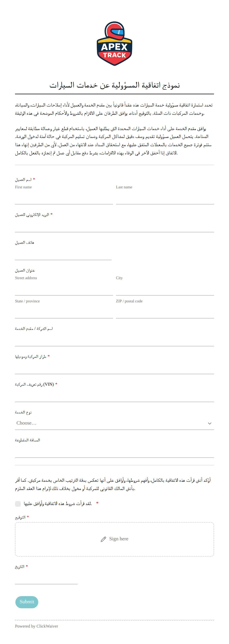This screenshot has height=644, width=229.
Task: Click the Sign here signature area
Action: (114, 539)
